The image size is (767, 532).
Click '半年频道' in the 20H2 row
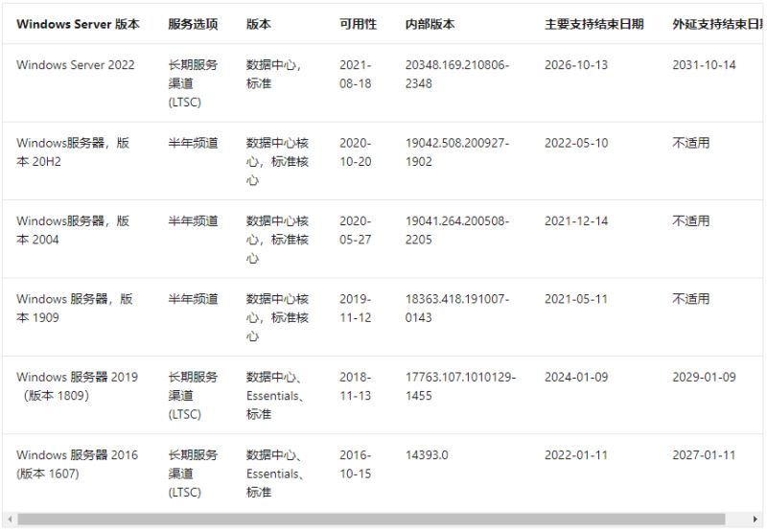click(x=193, y=143)
